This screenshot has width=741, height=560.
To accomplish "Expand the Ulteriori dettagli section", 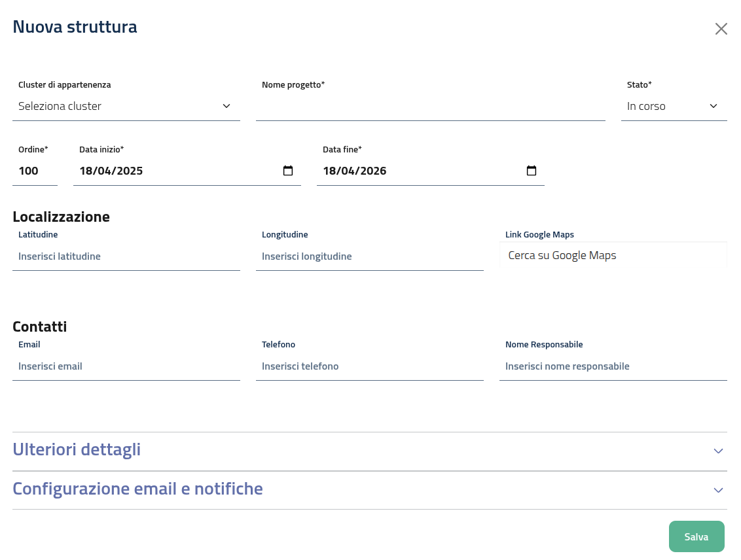I will click(77, 450).
